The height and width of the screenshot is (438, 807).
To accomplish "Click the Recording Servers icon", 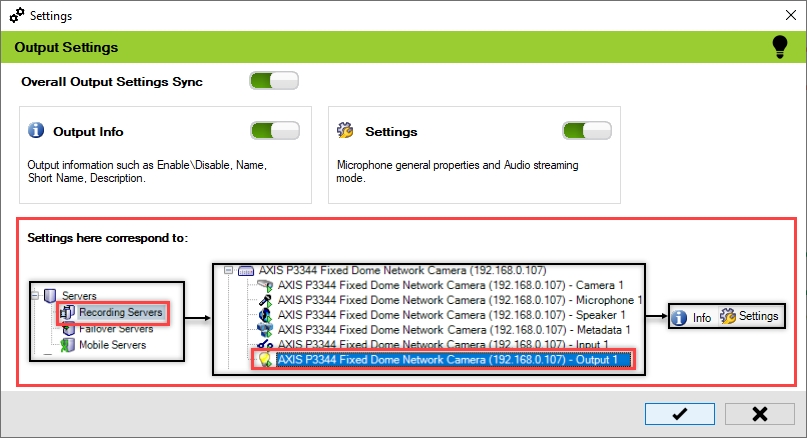I will tap(67, 313).
